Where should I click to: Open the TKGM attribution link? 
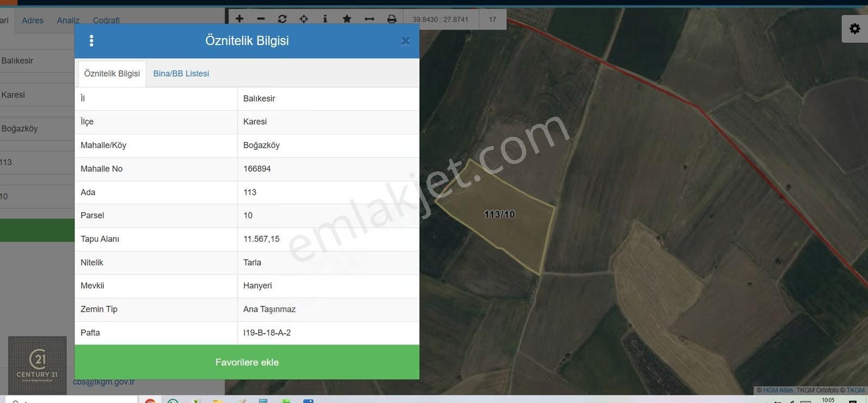(x=856, y=390)
